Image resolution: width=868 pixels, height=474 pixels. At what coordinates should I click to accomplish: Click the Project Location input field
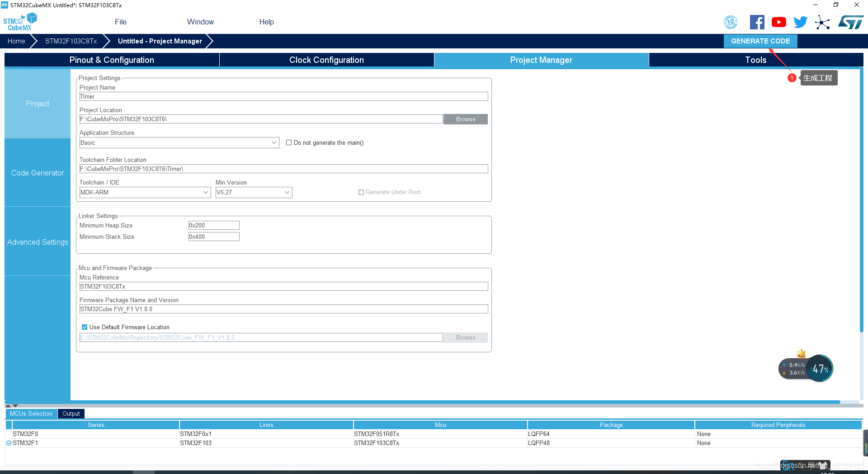[x=261, y=119]
